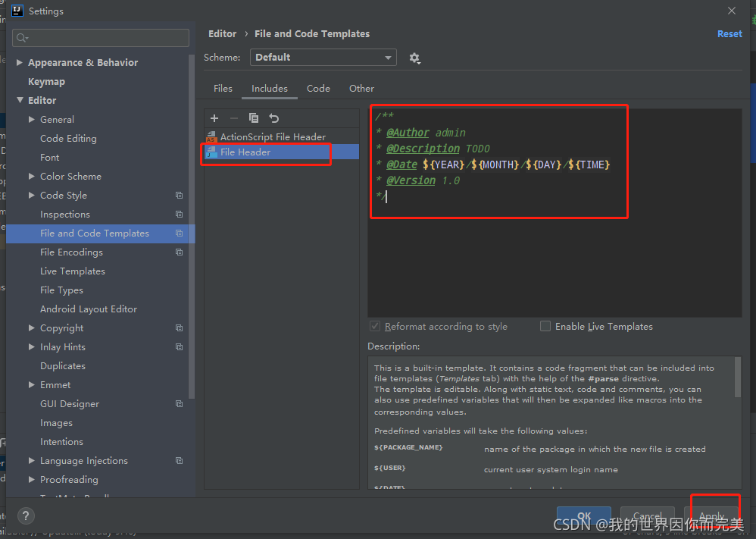The image size is (756, 539).
Task: Expand the Emmet arrow
Action: tap(31, 384)
